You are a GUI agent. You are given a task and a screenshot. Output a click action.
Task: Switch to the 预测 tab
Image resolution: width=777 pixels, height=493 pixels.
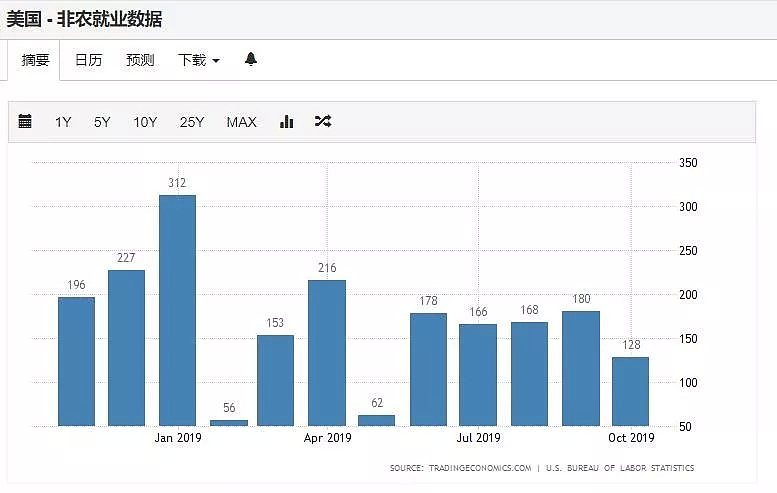tap(140, 60)
